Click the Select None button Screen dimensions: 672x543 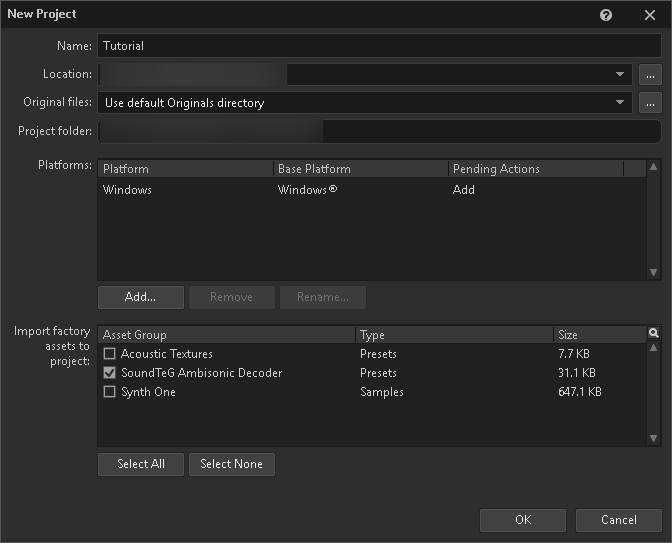pyautogui.click(x=231, y=464)
